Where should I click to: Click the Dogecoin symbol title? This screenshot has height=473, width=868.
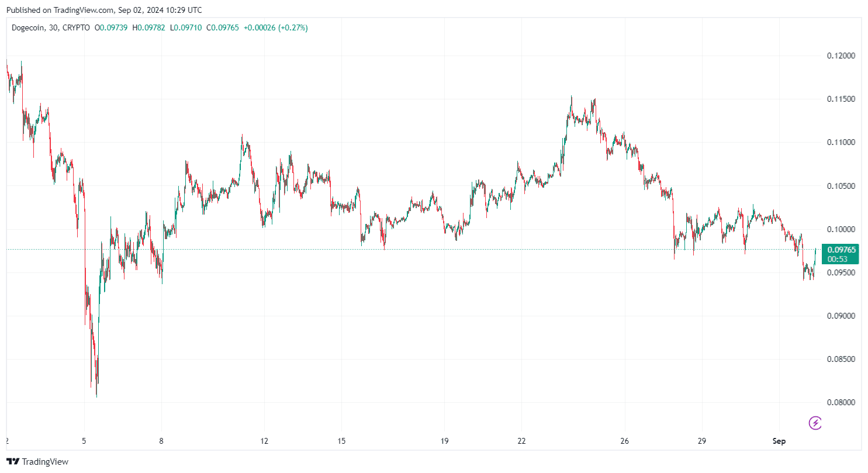(x=28, y=27)
